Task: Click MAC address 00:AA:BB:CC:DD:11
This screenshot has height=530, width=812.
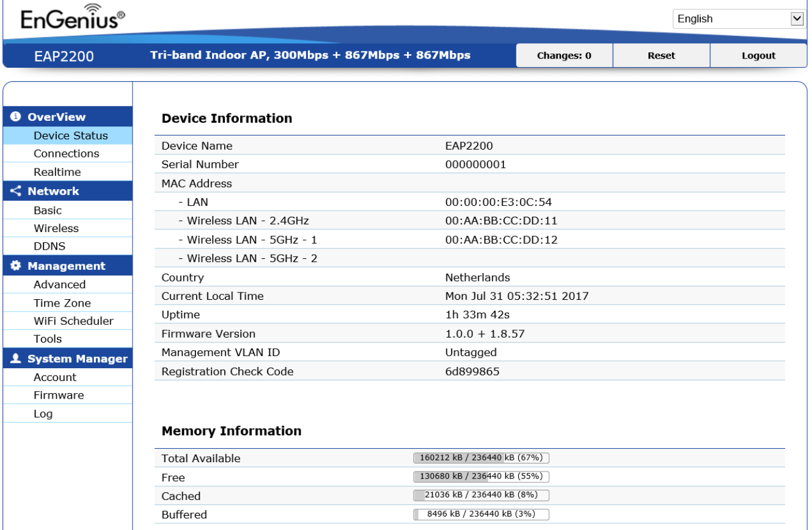Action: click(x=501, y=221)
